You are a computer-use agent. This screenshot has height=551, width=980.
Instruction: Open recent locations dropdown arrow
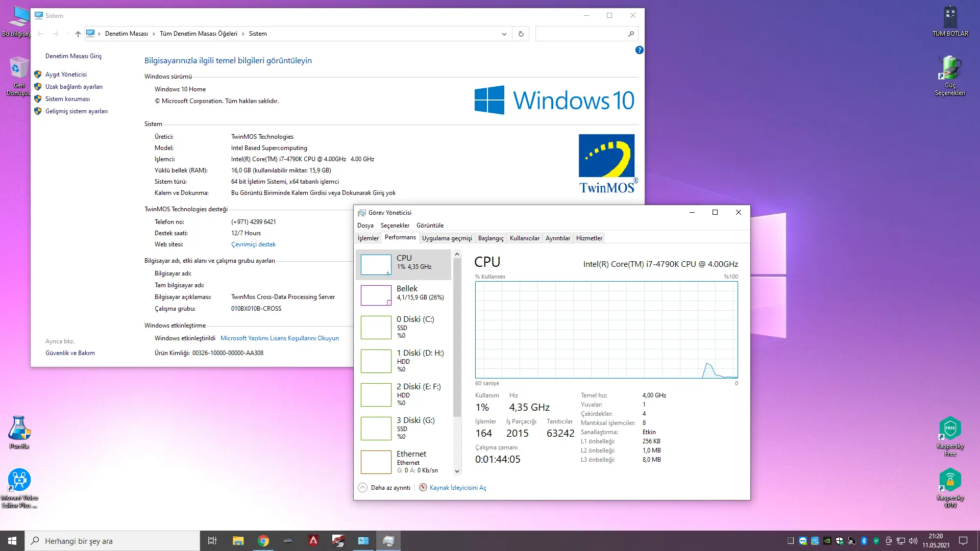tap(67, 34)
